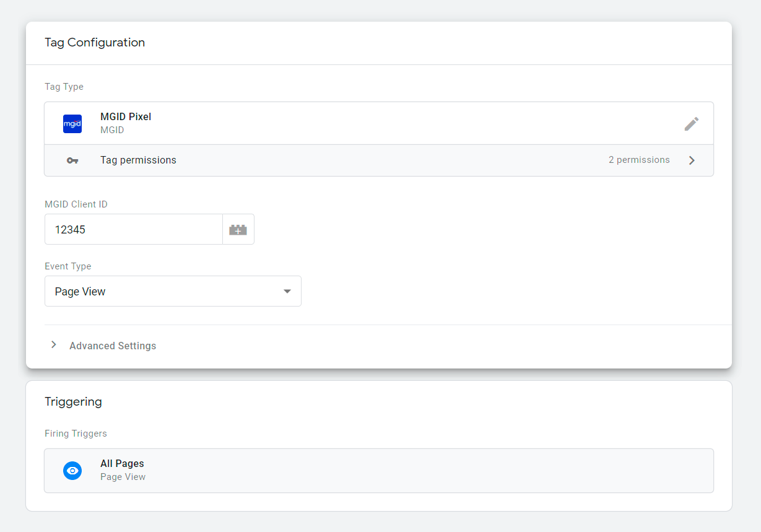Image resolution: width=761 pixels, height=532 pixels.
Task: Click the MGID vendor subtitle text
Action: pyautogui.click(x=112, y=130)
